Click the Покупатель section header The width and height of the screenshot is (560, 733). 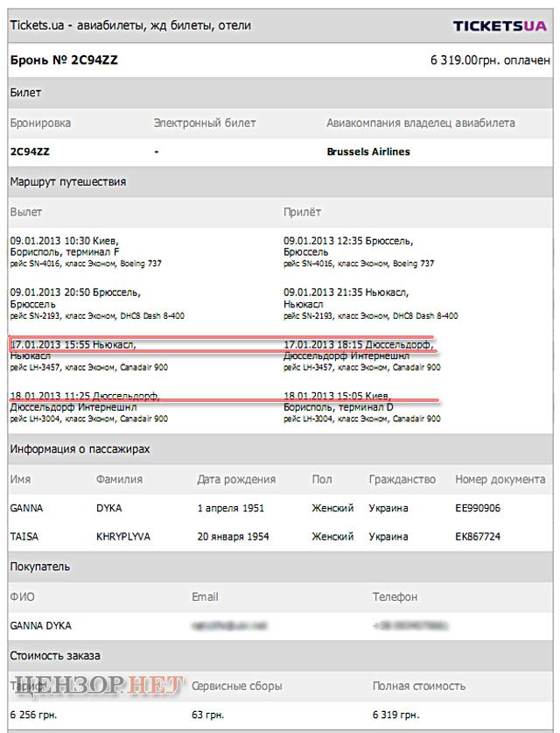pyautogui.click(x=40, y=567)
